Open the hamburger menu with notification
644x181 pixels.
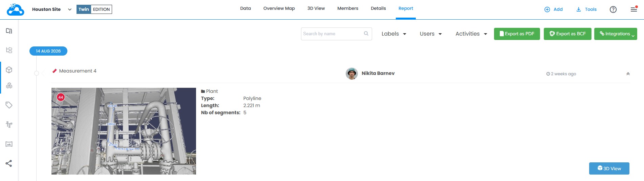tap(634, 9)
